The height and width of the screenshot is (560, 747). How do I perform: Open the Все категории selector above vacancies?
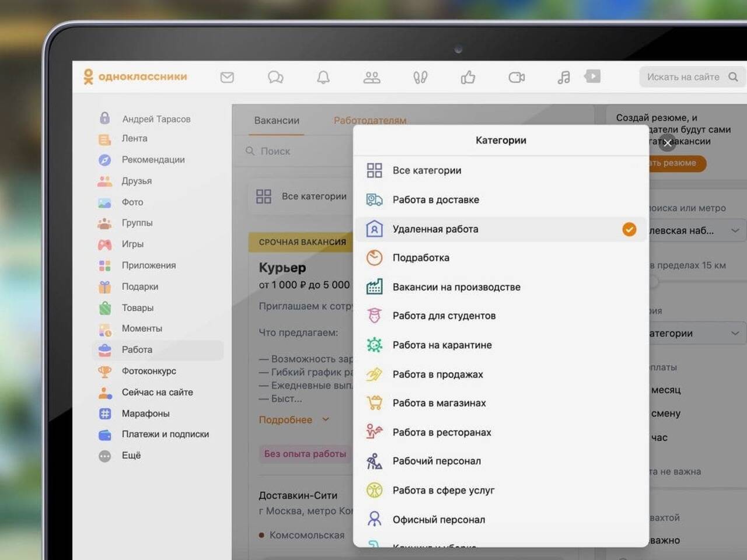pos(302,197)
